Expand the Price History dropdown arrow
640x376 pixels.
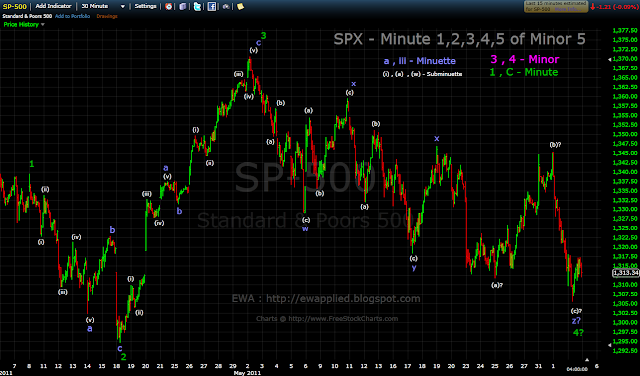pos(43,24)
